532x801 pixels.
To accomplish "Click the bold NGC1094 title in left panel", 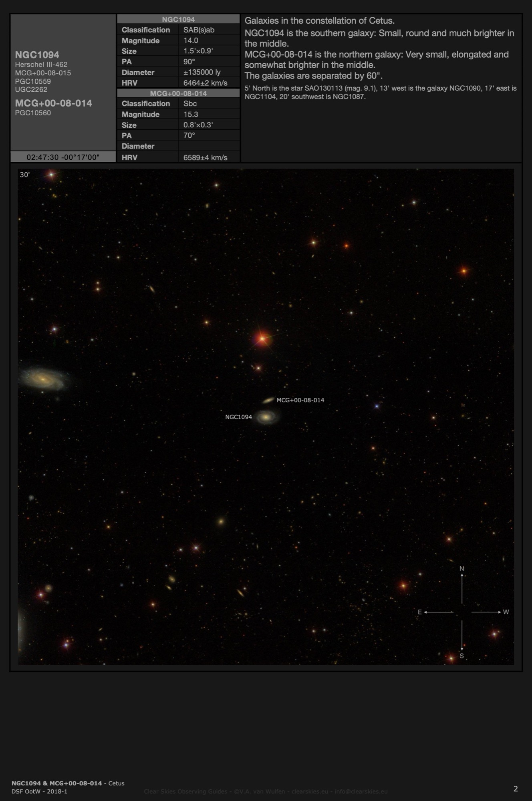I will pyautogui.click(x=37, y=55).
